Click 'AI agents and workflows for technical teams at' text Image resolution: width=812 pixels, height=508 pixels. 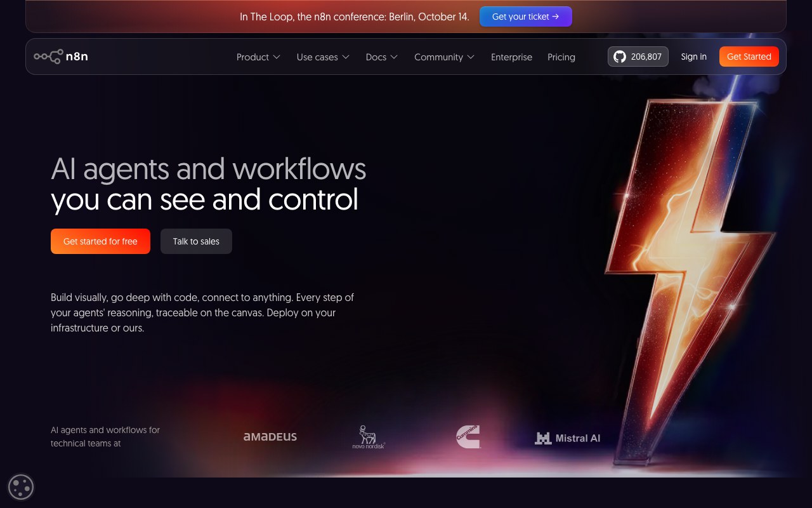tap(105, 437)
